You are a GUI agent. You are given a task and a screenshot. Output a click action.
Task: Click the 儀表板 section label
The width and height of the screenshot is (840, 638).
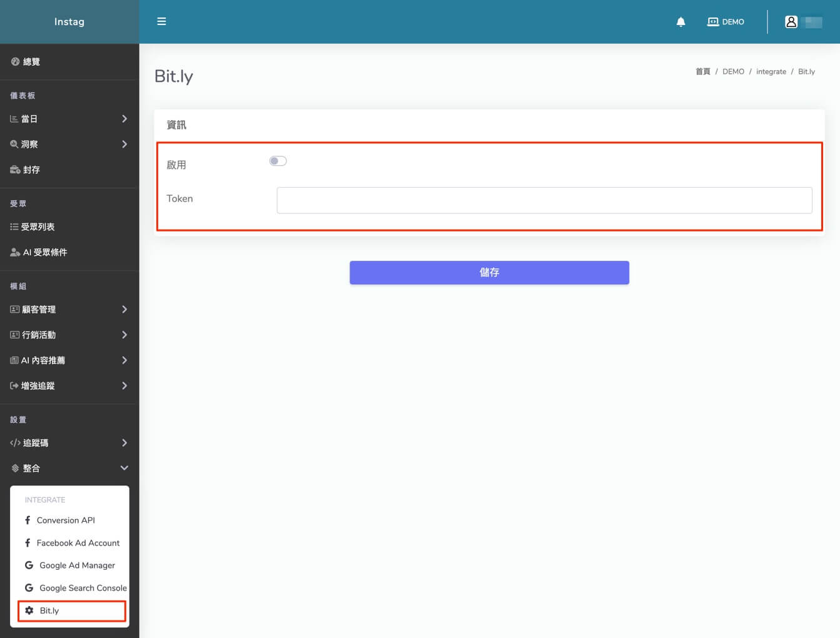point(23,96)
